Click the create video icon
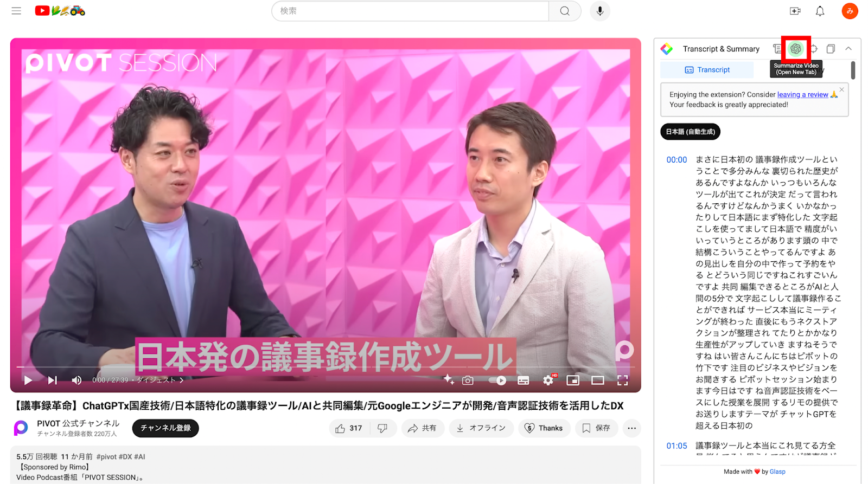 click(x=795, y=11)
